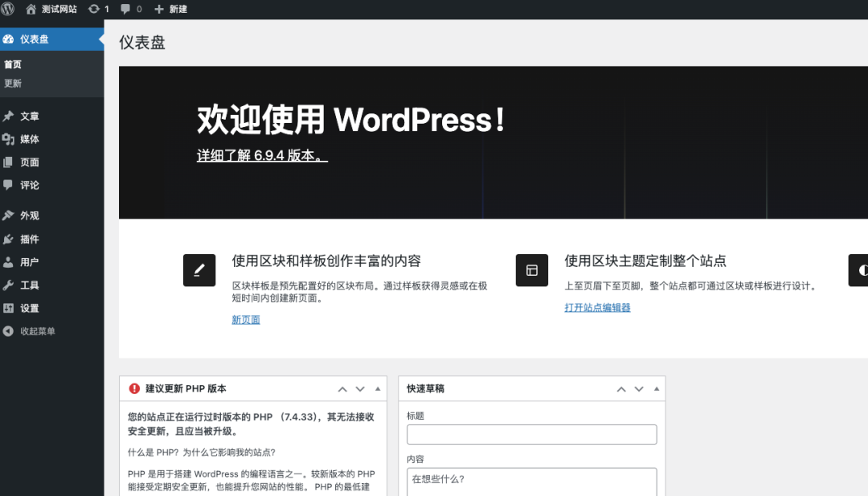Open the comments bubble showing 0

click(131, 9)
